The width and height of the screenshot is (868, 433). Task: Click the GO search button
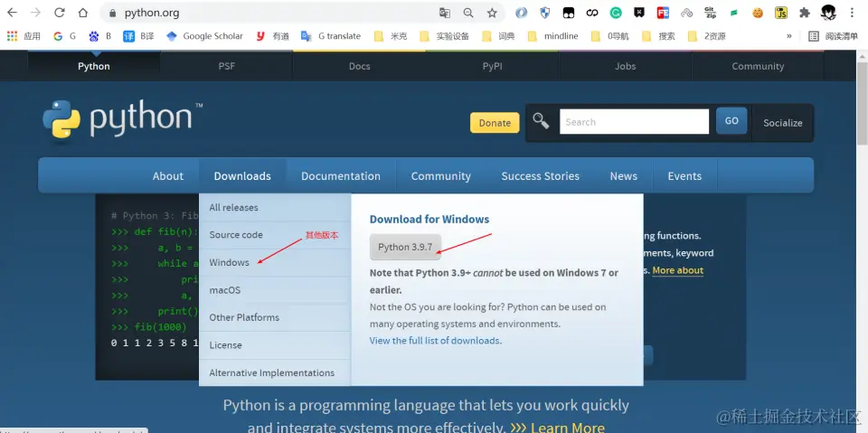731,121
